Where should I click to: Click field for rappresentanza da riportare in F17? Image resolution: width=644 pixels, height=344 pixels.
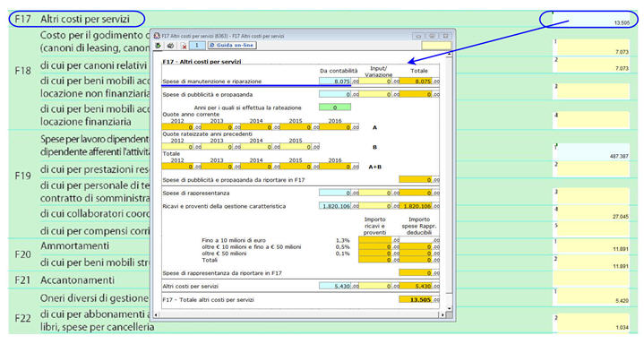coord(416,273)
